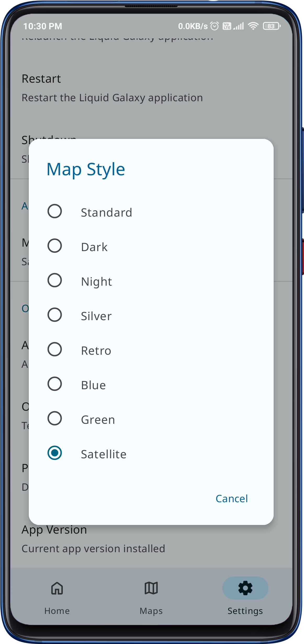Open the App Version entry

point(93,539)
